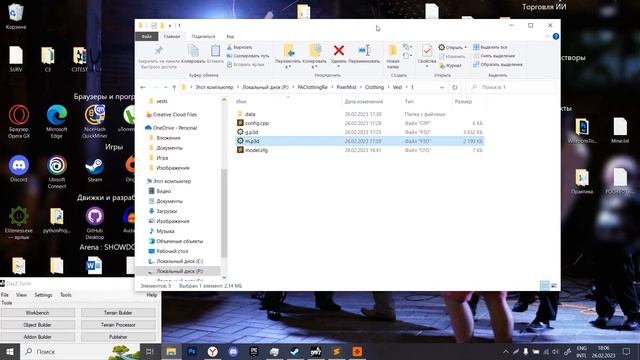Select Local Disk (C:) in navigation pane
Screen dimensions: 640x360
[179, 261]
